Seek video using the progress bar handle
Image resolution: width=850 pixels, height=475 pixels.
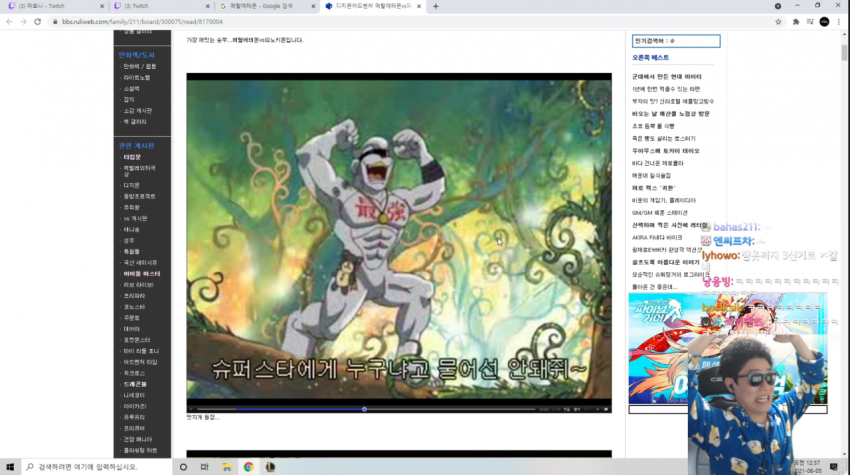(x=364, y=409)
